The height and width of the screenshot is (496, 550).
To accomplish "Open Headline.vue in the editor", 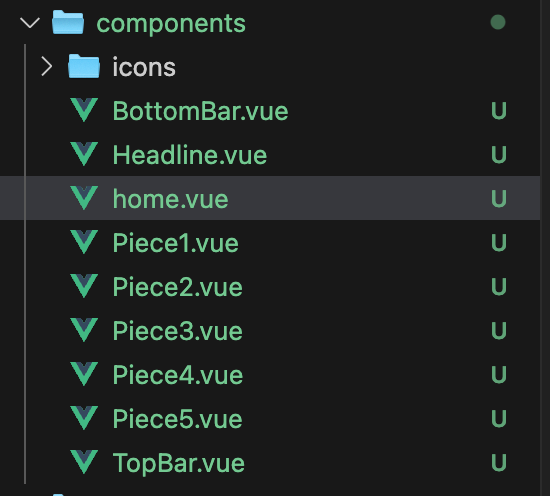I will (x=190, y=155).
